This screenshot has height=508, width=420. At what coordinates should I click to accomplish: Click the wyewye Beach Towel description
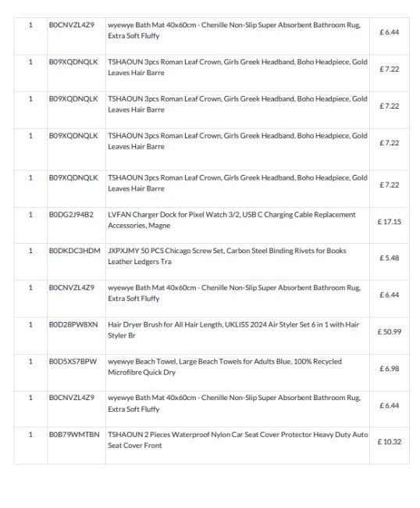(225, 367)
